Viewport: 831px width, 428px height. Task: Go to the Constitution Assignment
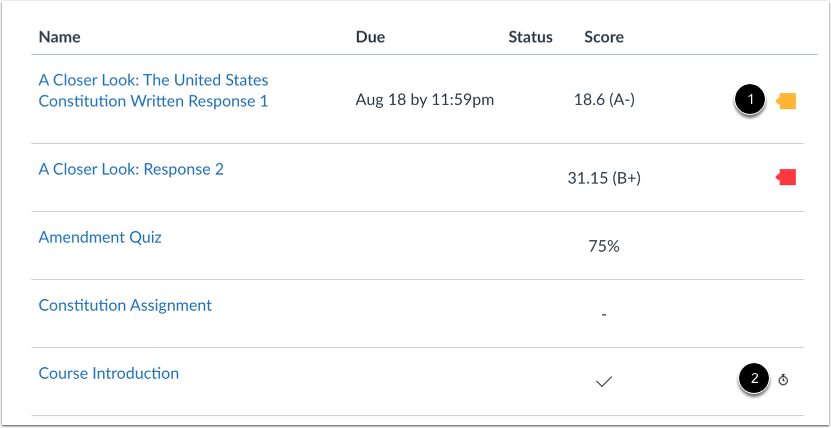125,305
